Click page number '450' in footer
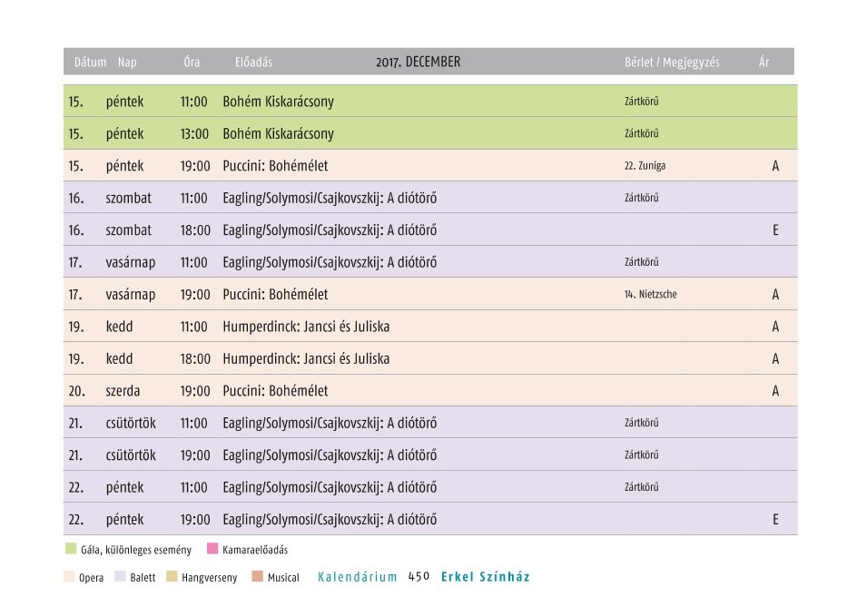 coord(419,576)
